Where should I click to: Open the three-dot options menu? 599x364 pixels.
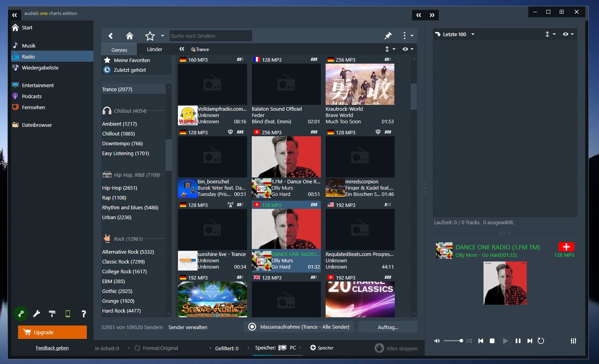[404, 36]
